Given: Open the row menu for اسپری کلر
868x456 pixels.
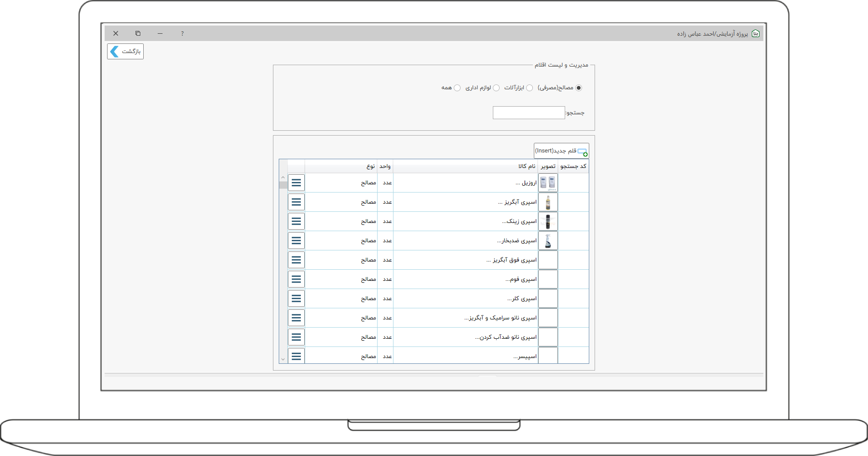Looking at the screenshot, I should (x=296, y=299).
